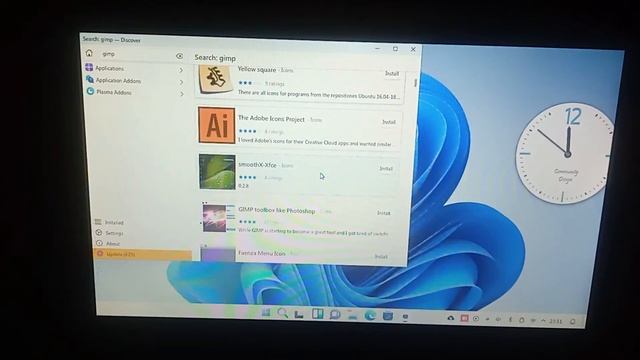Click the Applications category icon

[x=89, y=67]
